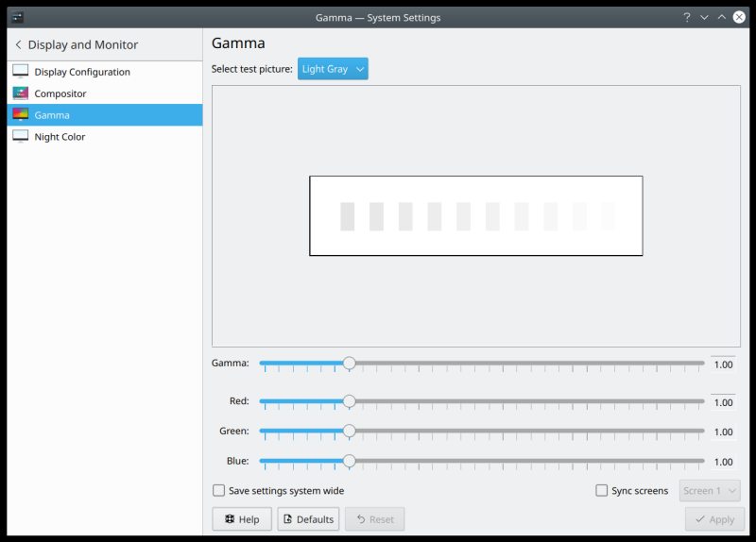Image resolution: width=756 pixels, height=542 pixels.
Task: Expand the Screen 1 dropdown
Action: (710, 491)
